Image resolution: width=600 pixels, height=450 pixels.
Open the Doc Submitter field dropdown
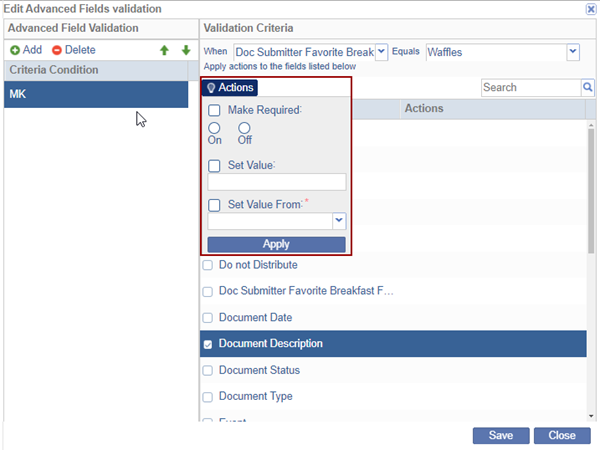tap(381, 52)
